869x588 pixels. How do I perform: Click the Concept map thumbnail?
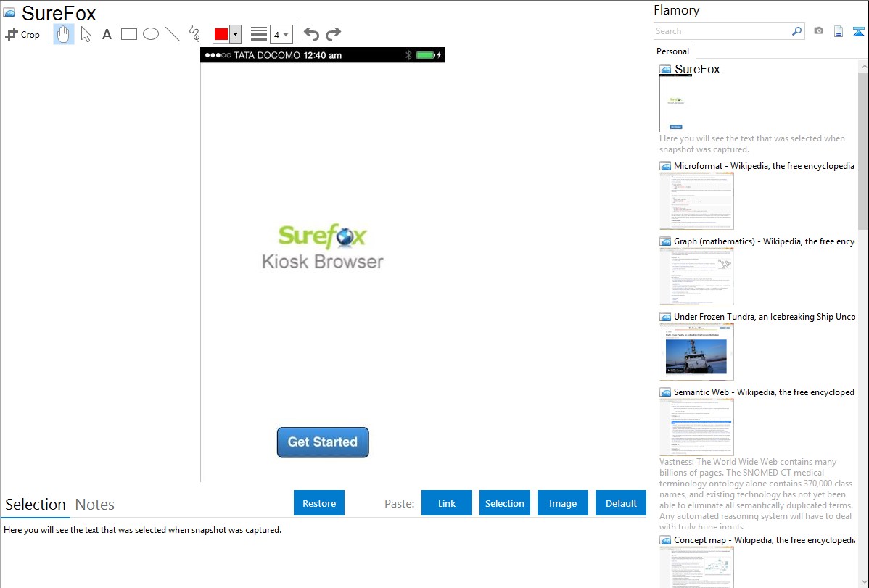696,568
